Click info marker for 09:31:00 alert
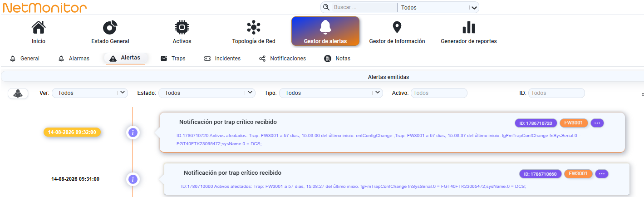Viewport: 644px width, 197px height. tap(133, 179)
